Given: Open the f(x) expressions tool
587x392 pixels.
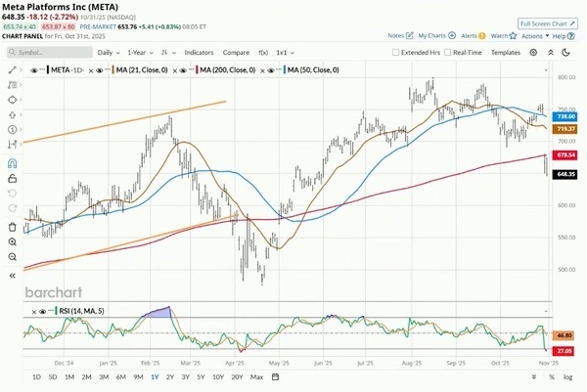Looking at the screenshot, I should click(x=260, y=52).
